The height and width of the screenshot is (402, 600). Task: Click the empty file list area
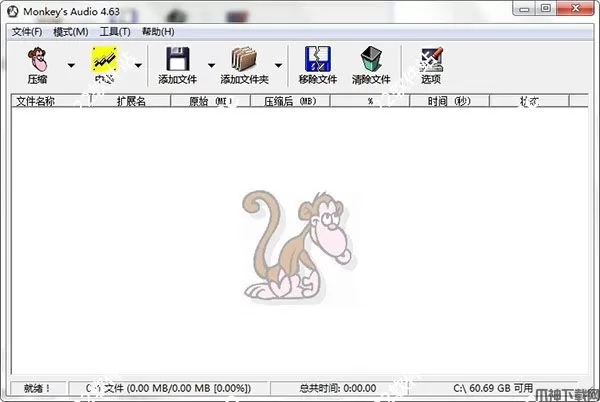point(300,241)
